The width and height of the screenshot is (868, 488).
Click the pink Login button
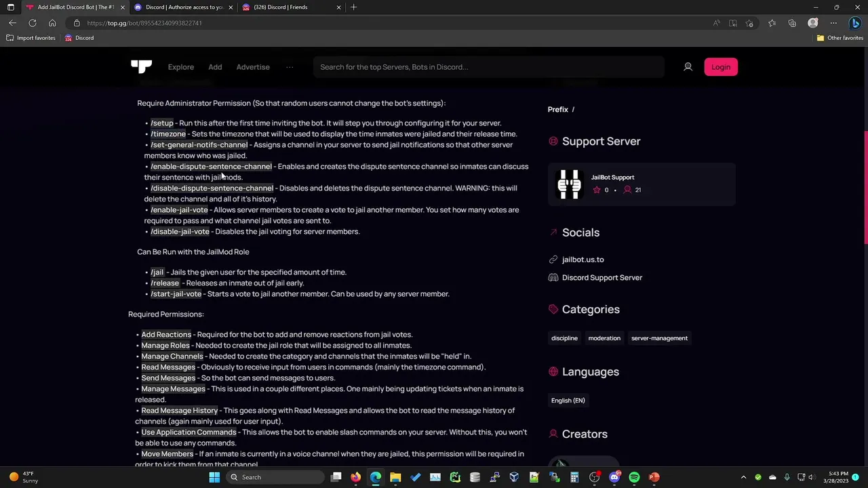click(721, 67)
